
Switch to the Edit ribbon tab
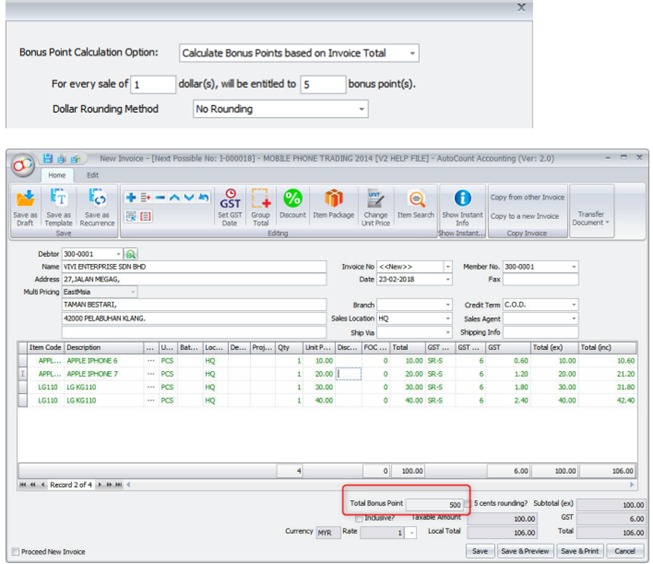point(92,174)
